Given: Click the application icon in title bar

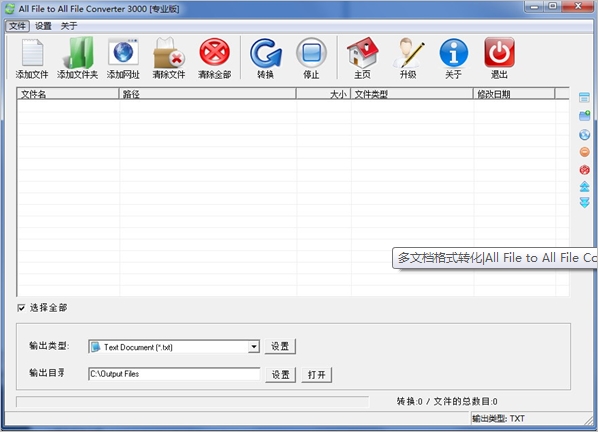Looking at the screenshot, I should pyautogui.click(x=10, y=9).
